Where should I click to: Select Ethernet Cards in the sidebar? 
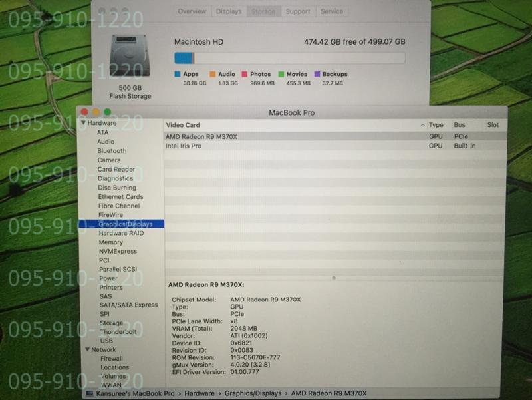pyautogui.click(x=120, y=196)
